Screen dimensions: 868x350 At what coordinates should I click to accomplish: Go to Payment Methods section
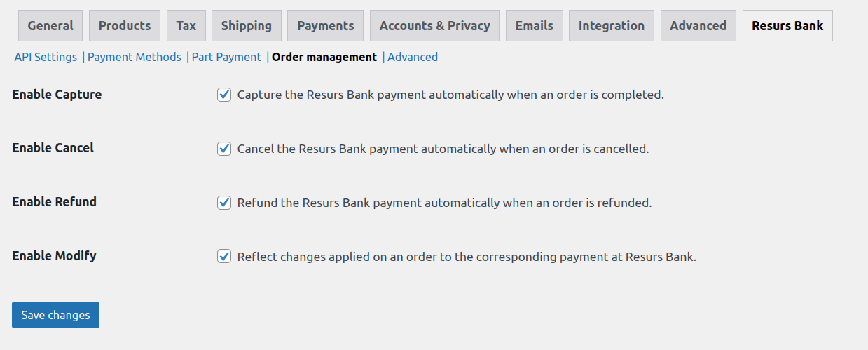pyautogui.click(x=135, y=58)
